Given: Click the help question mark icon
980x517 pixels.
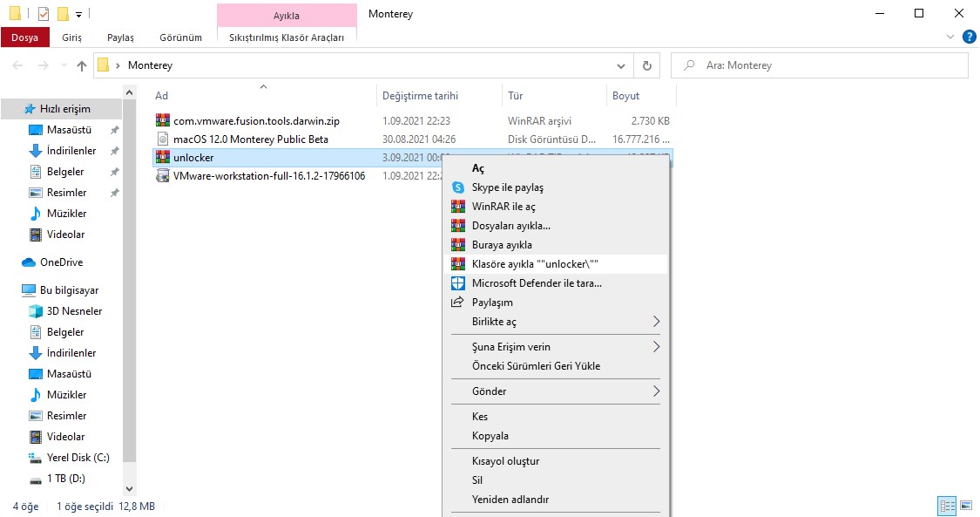Looking at the screenshot, I should click(x=970, y=37).
